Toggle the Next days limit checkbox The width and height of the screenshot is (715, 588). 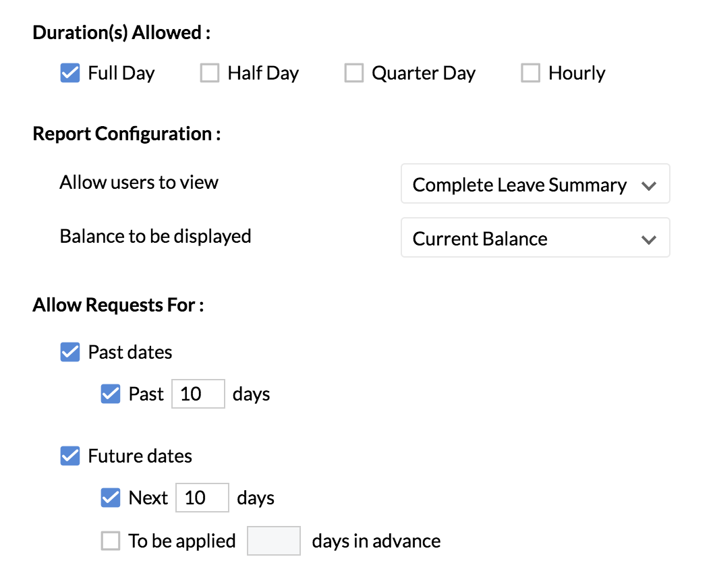coord(111,498)
